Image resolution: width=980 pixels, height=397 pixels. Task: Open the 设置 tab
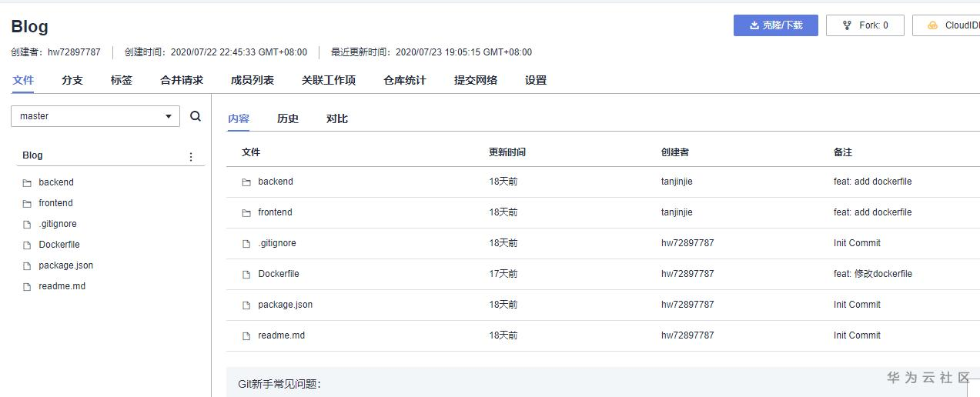click(x=536, y=80)
